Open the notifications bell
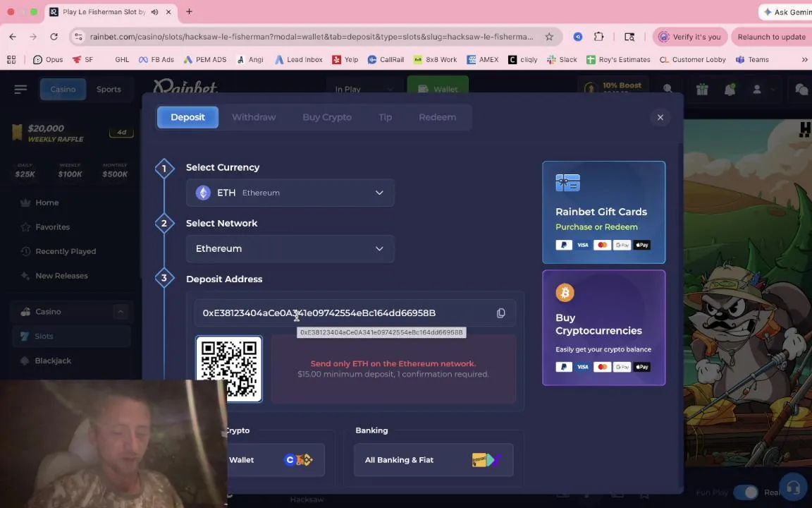 tap(730, 89)
